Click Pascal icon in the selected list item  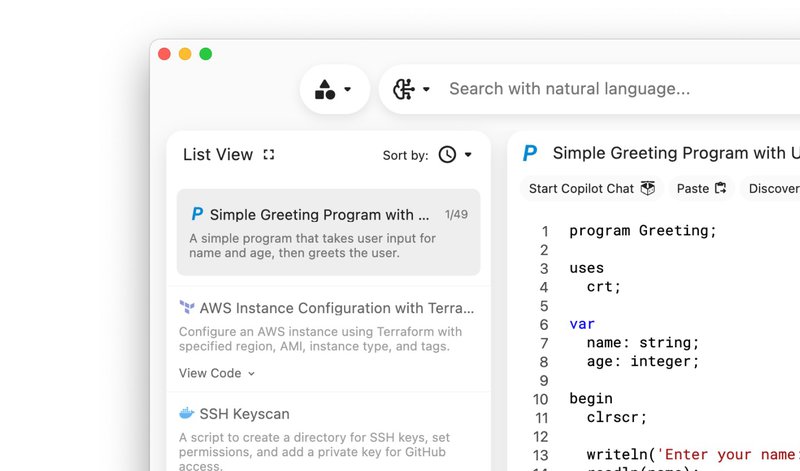[197, 214]
